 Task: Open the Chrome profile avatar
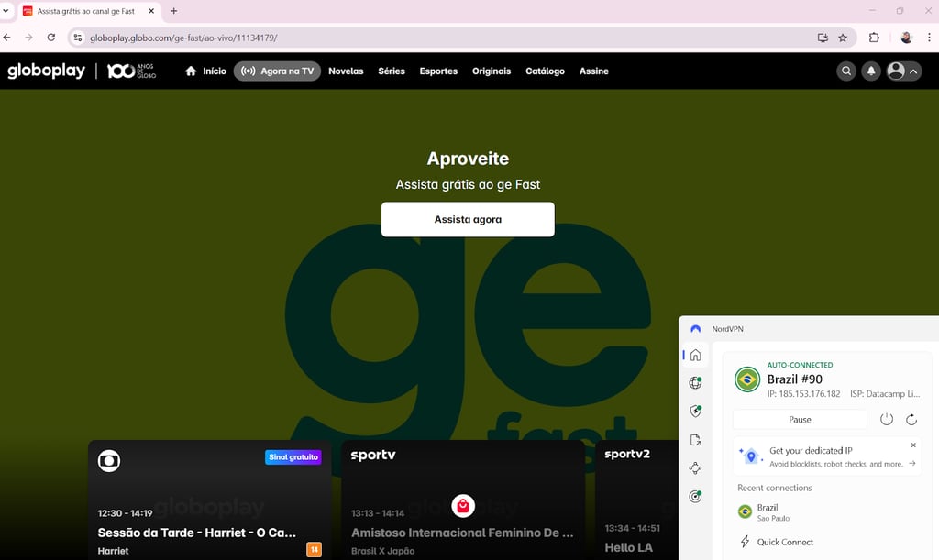coord(906,38)
